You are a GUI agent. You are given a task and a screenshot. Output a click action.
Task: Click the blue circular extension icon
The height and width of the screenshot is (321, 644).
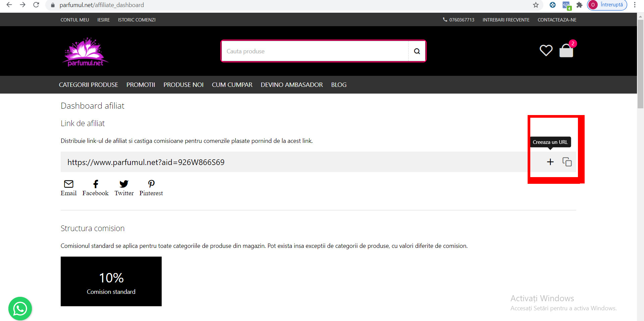(552, 5)
